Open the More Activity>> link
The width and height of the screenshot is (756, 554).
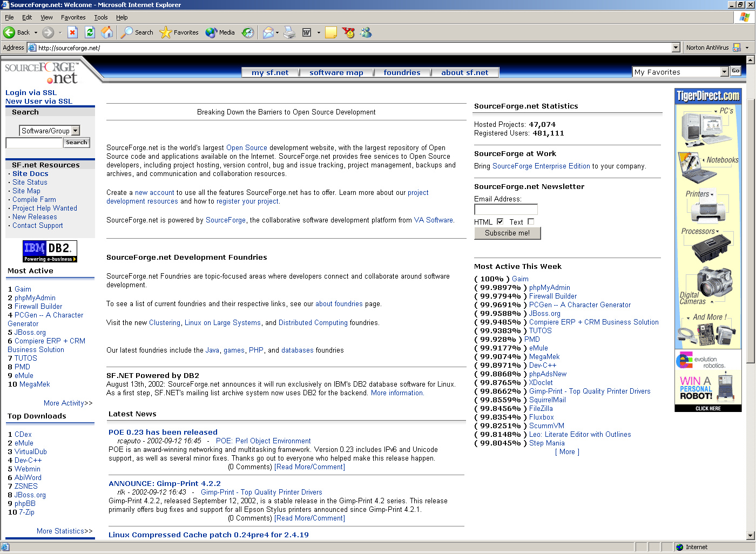[68, 403]
